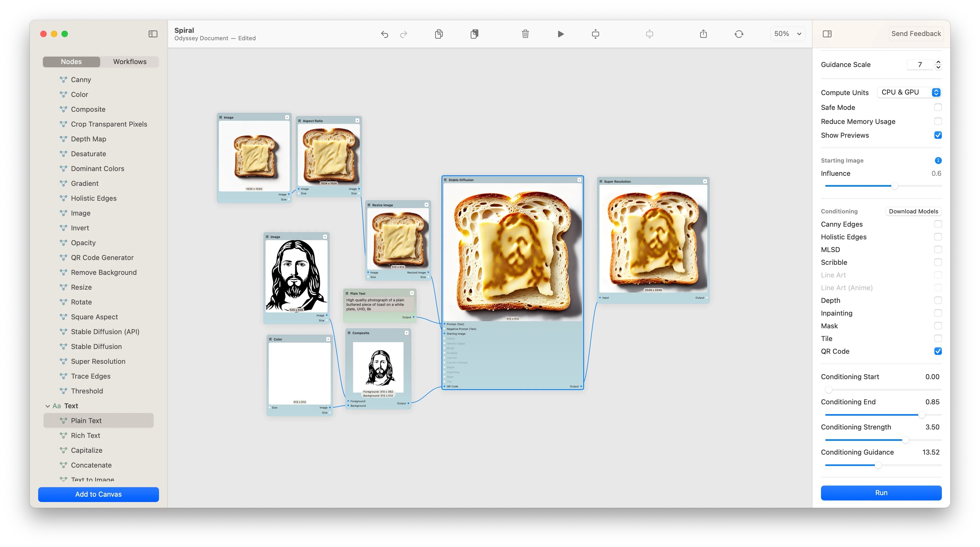Click the Starting Image info icon

point(938,160)
